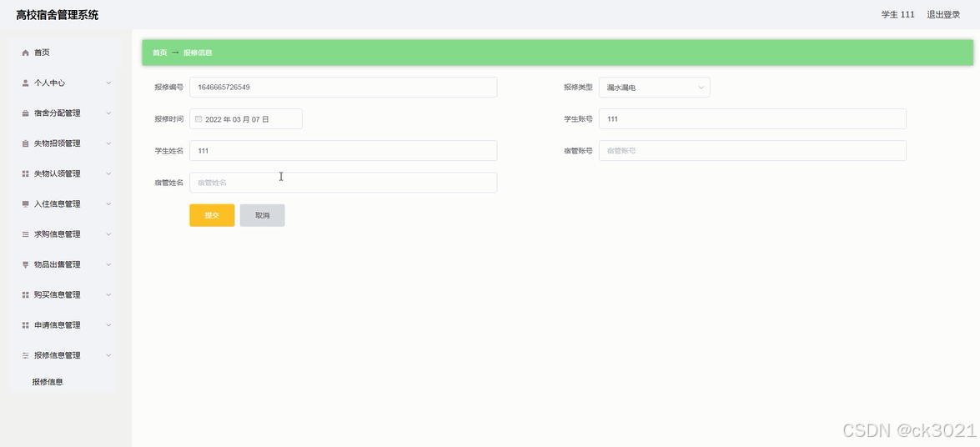Viewport: 980px width, 447px height.
Task: Click the 报修时间 date field
Action: click(x=245, y=118)
